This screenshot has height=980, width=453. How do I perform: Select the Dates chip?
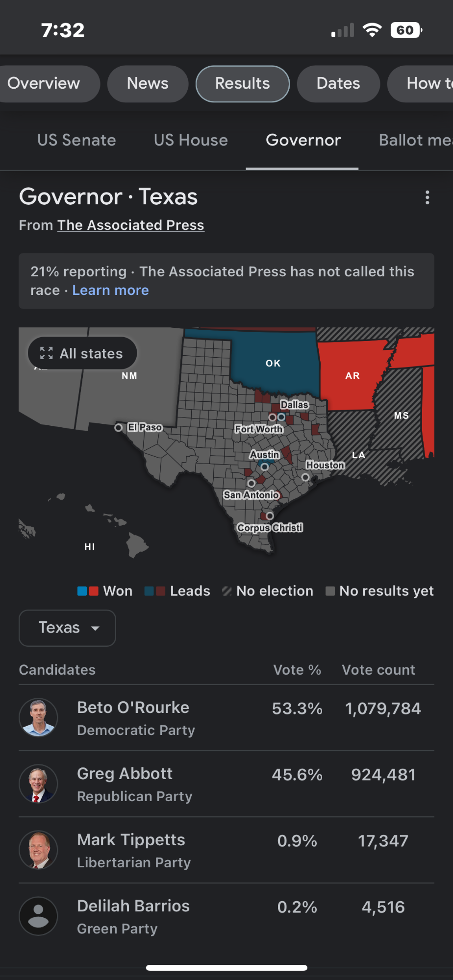pos(338,84)
